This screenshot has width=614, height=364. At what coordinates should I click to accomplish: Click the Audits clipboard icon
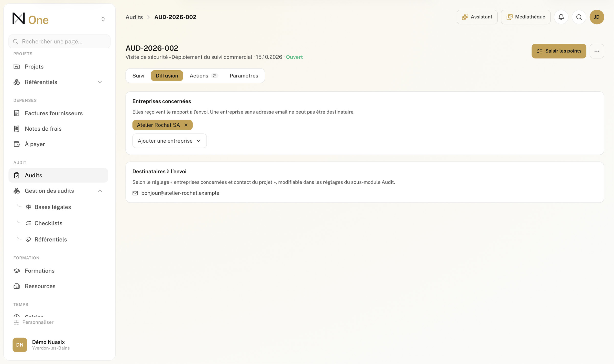pyautogui.click(x=17, y=175)
